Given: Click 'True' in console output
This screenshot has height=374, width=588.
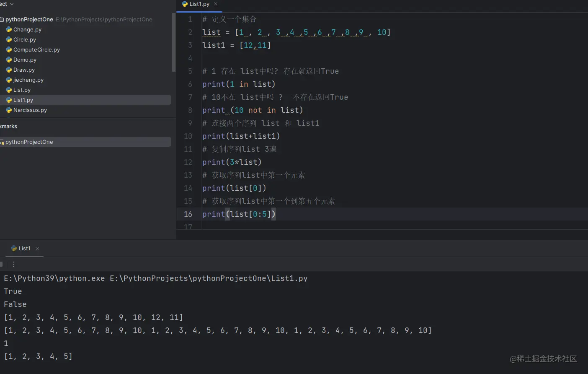Looking at the screenshot, I should click(13, 291).
